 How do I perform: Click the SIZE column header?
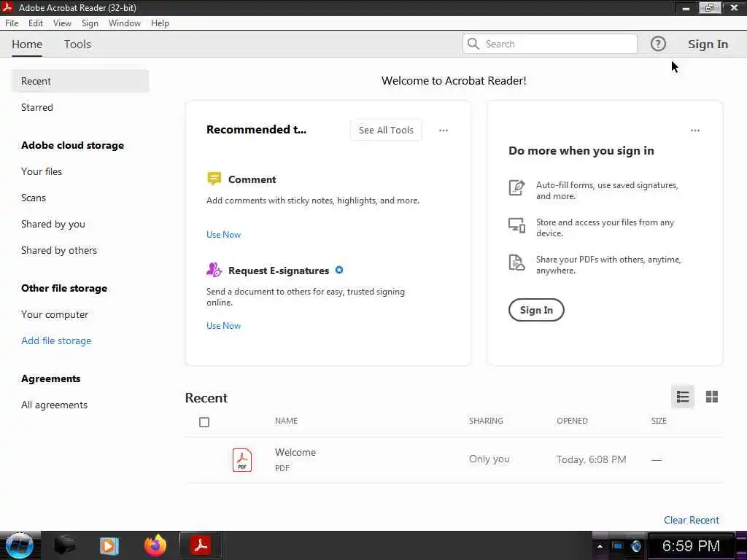pyautogui.click(x=659, y=421)
